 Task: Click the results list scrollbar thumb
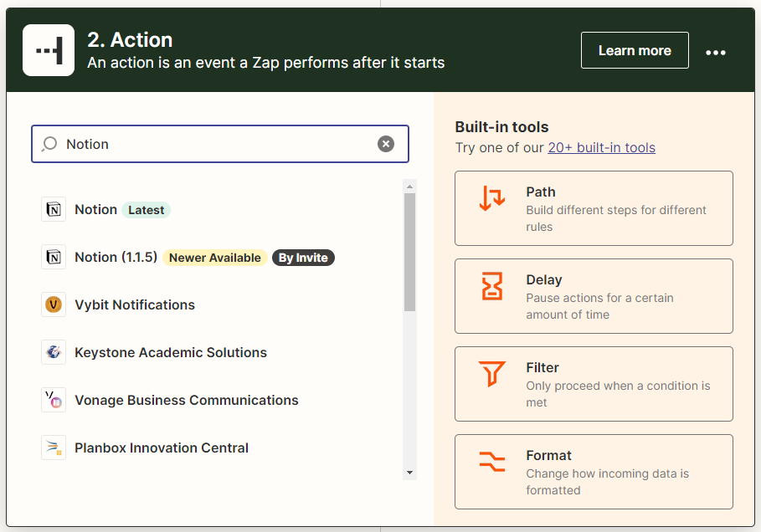[x=409, y=252]
